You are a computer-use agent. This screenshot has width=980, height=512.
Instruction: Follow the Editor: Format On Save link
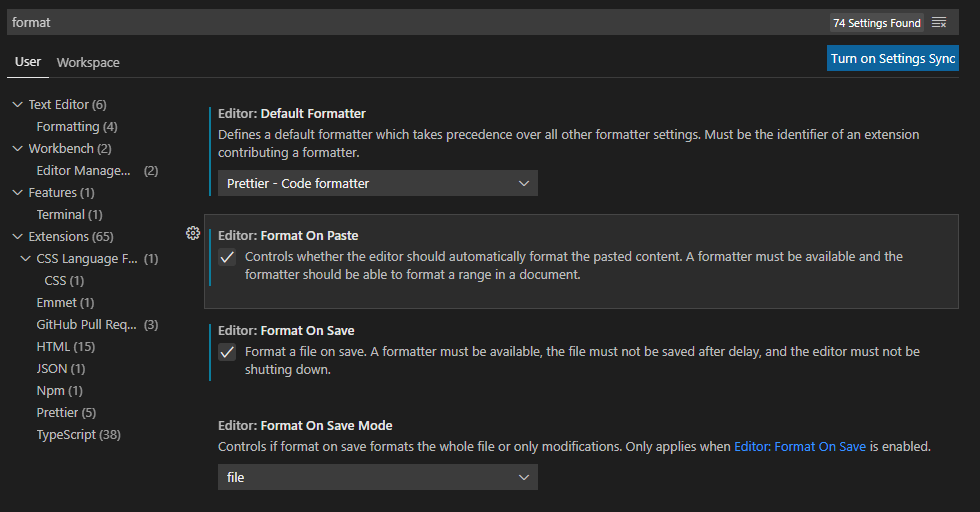[x=799, y=447]
